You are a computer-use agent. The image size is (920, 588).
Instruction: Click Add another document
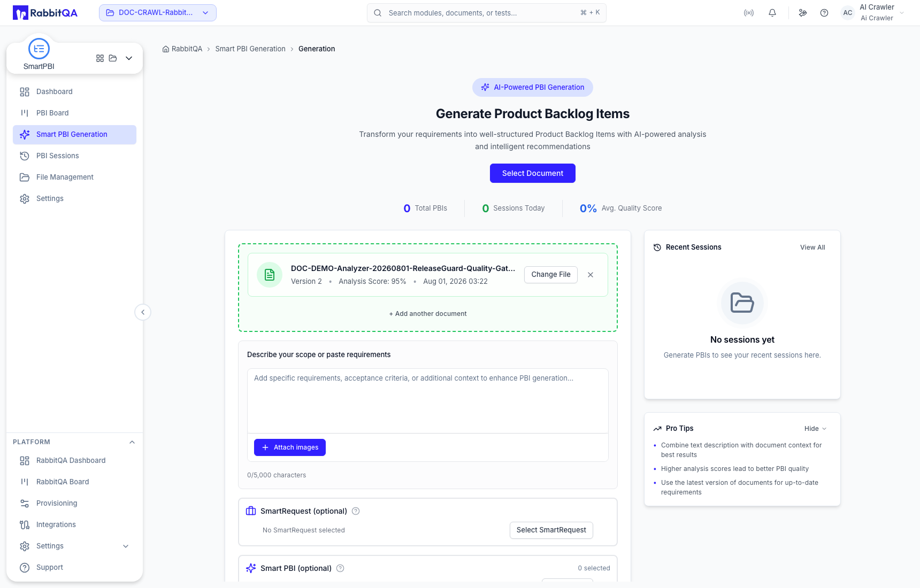tap(428, 314)
